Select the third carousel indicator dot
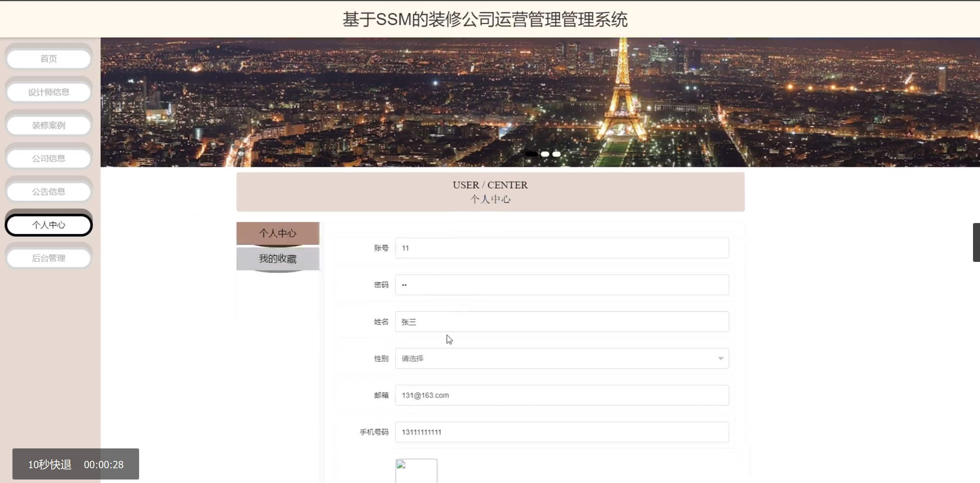980x483 pixels. 556,154
